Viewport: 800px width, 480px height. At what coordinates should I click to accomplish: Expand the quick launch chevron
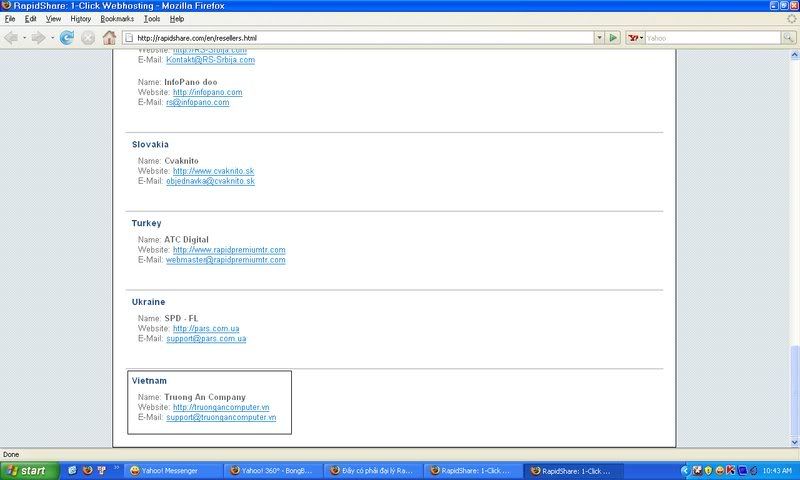point(116,468)
